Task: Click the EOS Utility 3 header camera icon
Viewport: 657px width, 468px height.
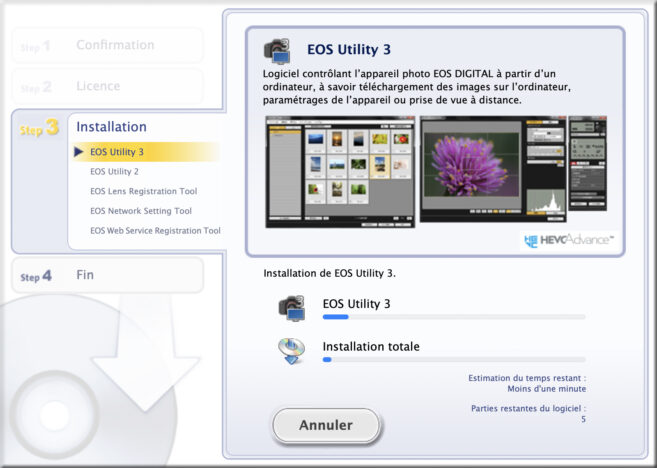Action: [x=277, y=51]
